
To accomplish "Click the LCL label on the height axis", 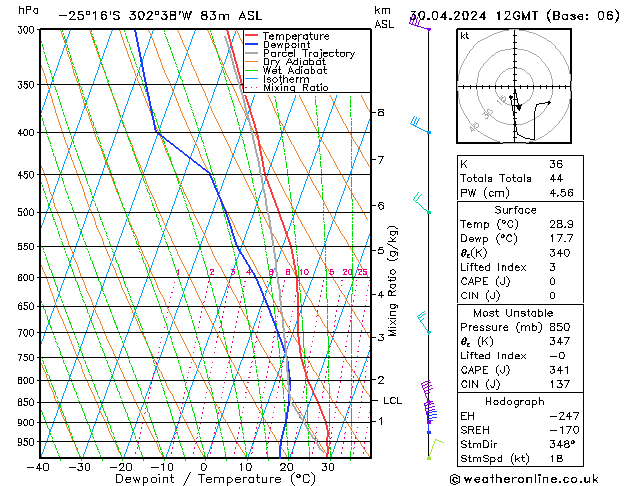I will [x=392, y=401].
